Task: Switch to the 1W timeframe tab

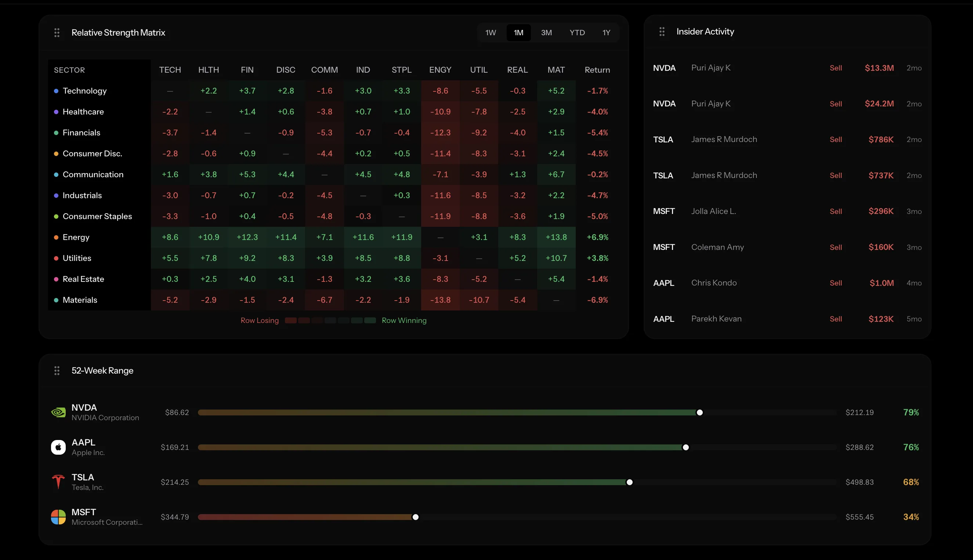Action: point(491,32)
